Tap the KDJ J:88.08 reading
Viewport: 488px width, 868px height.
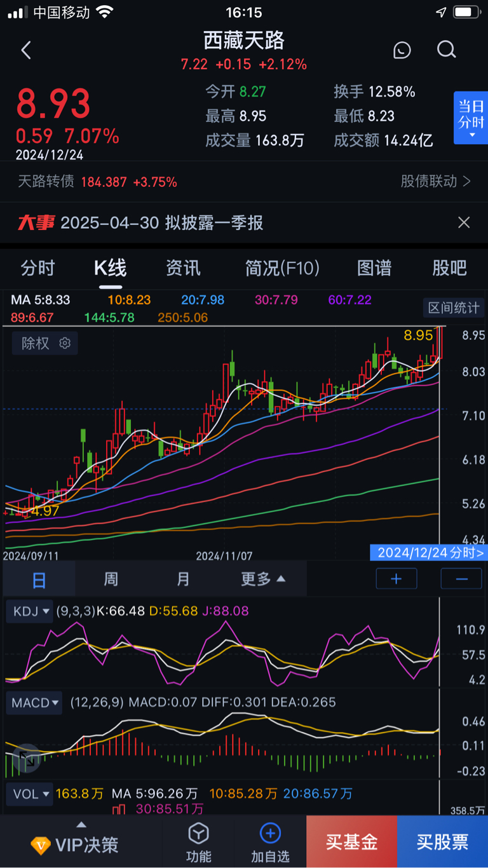coord(226,611)
